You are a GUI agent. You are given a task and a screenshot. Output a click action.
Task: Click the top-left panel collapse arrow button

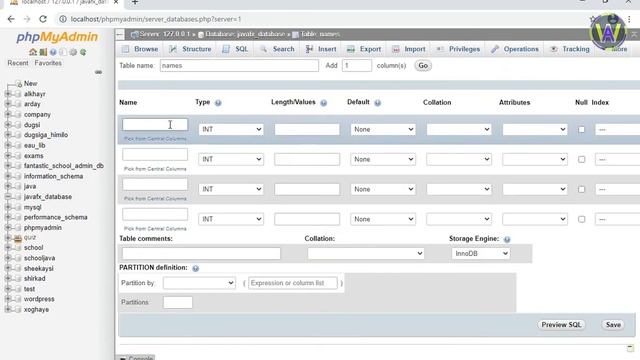tap(120, 34)
